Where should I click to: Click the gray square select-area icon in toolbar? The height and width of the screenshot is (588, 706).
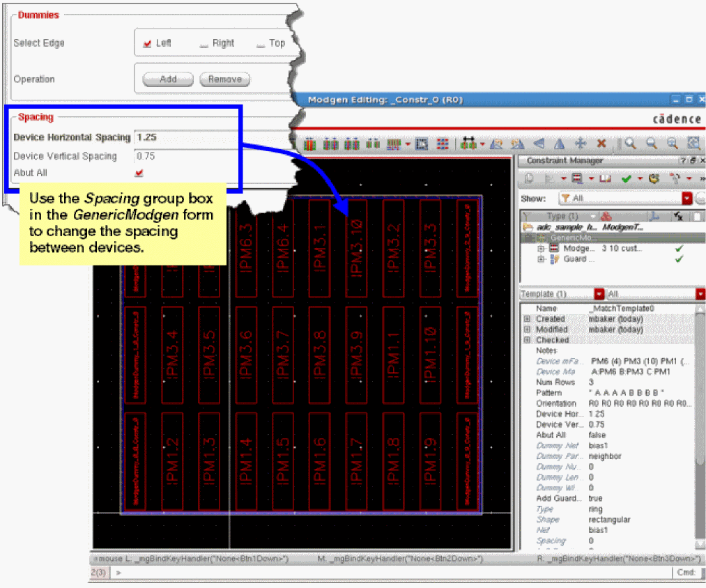coord(422,144)
